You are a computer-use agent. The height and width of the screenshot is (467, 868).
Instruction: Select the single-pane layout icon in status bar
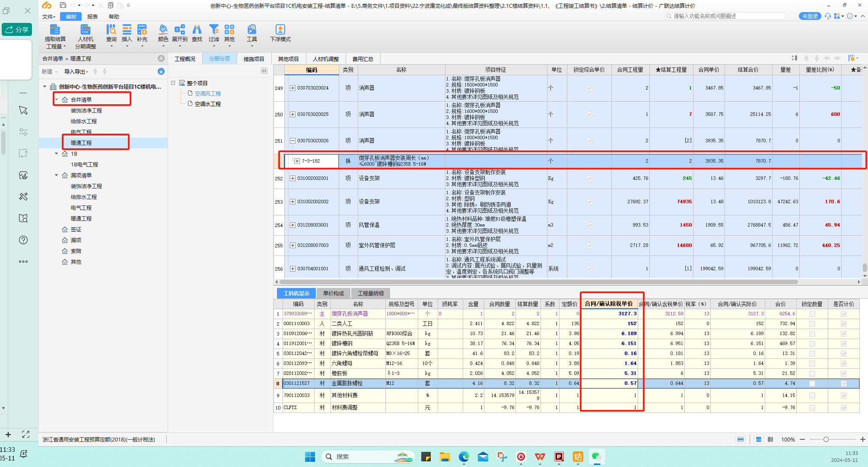click(741, 439)
